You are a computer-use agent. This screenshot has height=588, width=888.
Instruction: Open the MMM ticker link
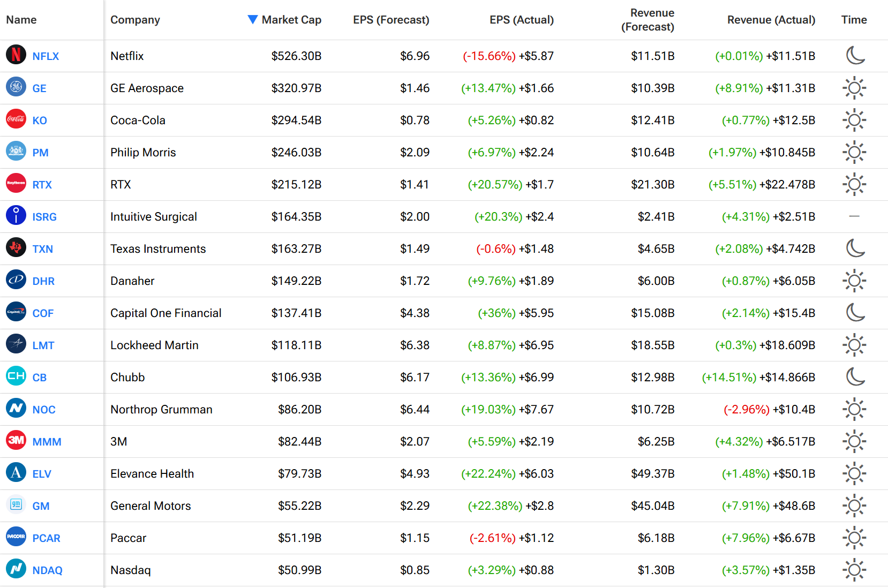tap(47, 442)
